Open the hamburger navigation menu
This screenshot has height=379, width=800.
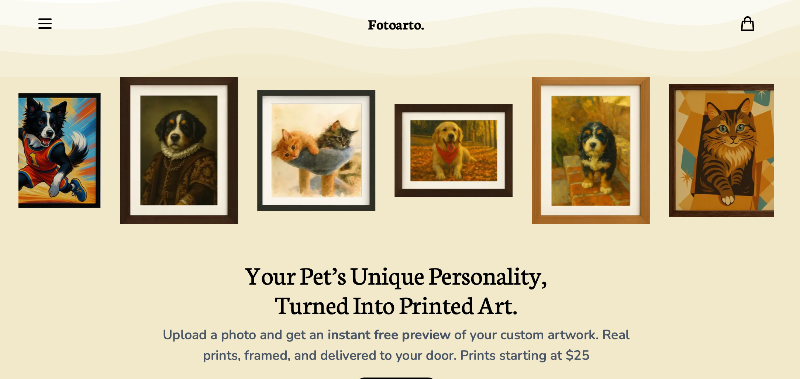pyautogui.click(x=45, y=23)
